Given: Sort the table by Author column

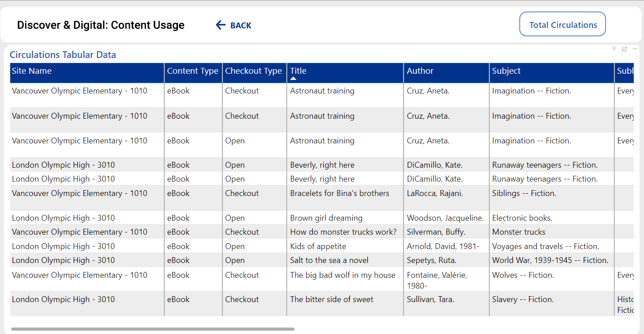Looking at the screenshot, I should [420, 71].
